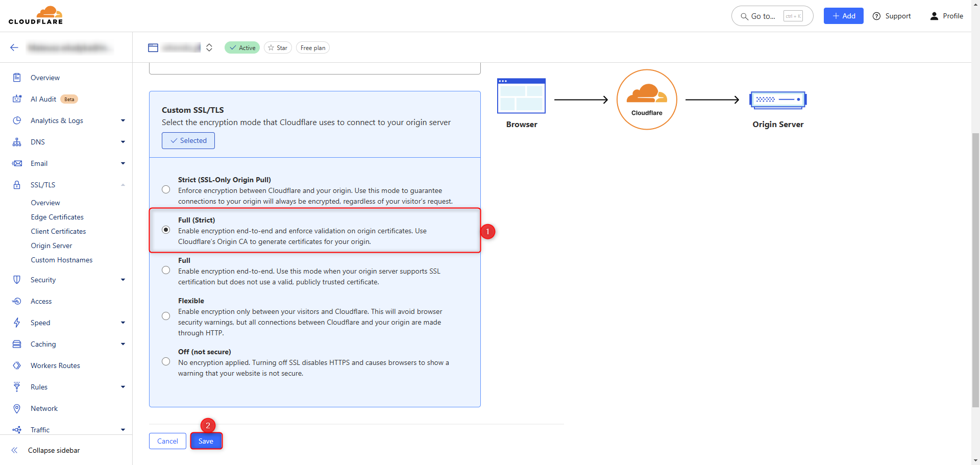
Task: Click the Collapse sidebar double-chevron icon
Action: (15, 450)
